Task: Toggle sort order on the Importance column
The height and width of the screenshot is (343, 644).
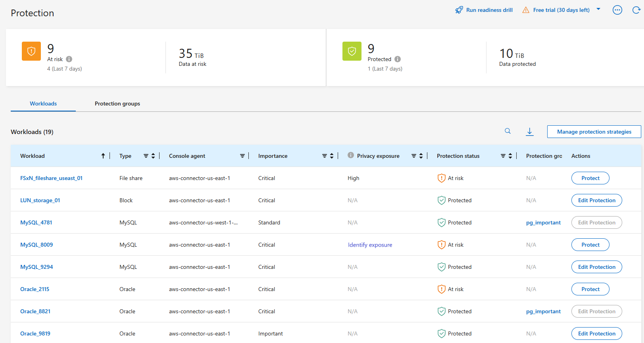Action: [x=332, y=156]
